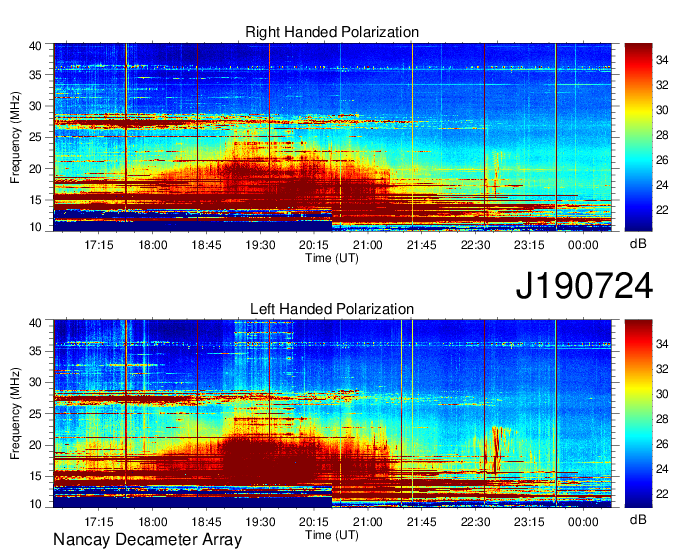Click the 15 MHz tick on top plot

35,200
